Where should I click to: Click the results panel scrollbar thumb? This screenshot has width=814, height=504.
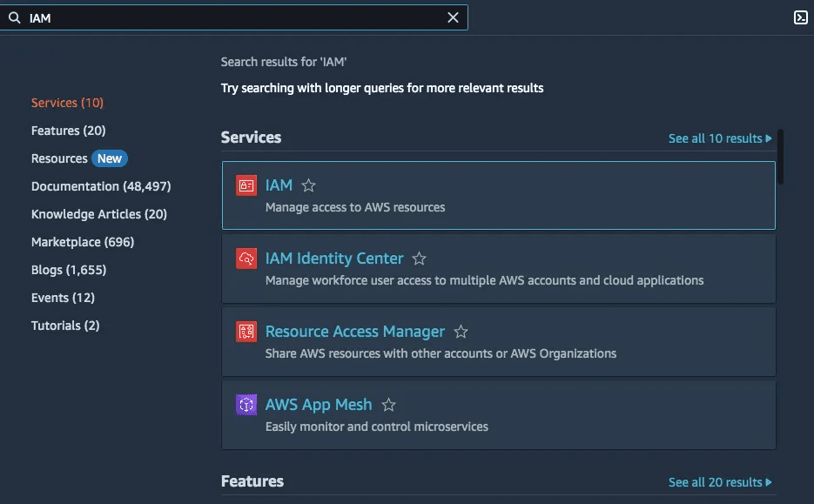tap(780, 156)
